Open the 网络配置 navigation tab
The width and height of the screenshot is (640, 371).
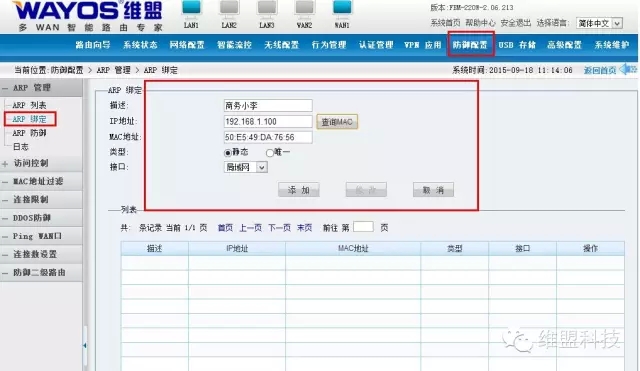187,45
